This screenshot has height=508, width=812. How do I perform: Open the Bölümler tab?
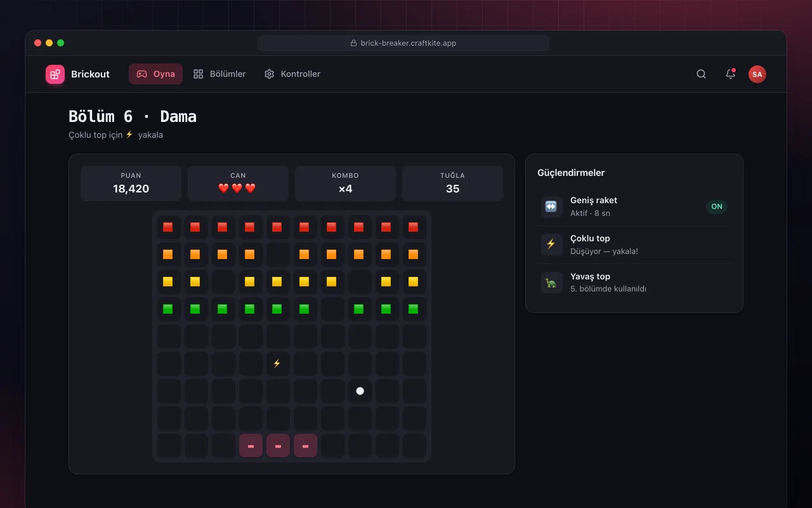[219, 74]
